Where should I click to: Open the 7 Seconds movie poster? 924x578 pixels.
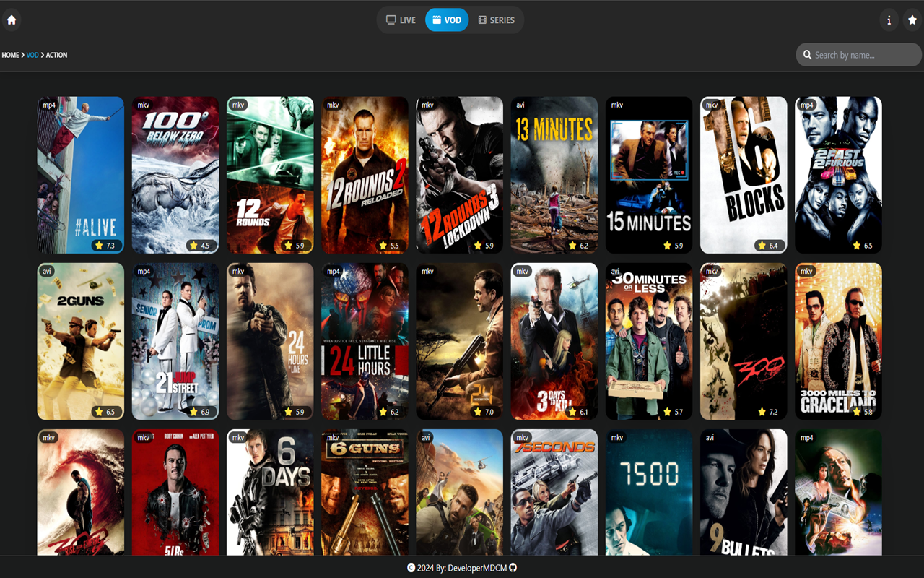pyautogui.click(x=554, y=493)
